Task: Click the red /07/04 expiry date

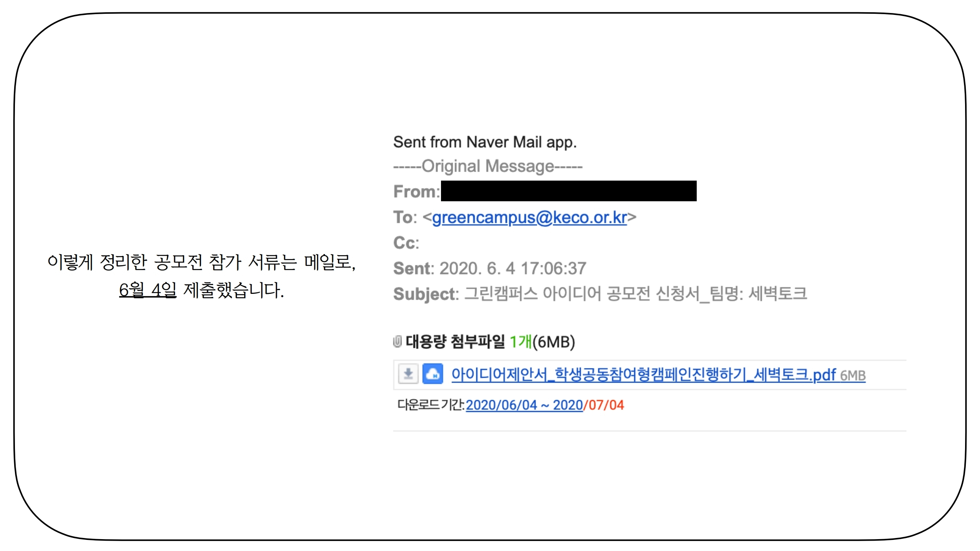Action: tap(604, 405)
